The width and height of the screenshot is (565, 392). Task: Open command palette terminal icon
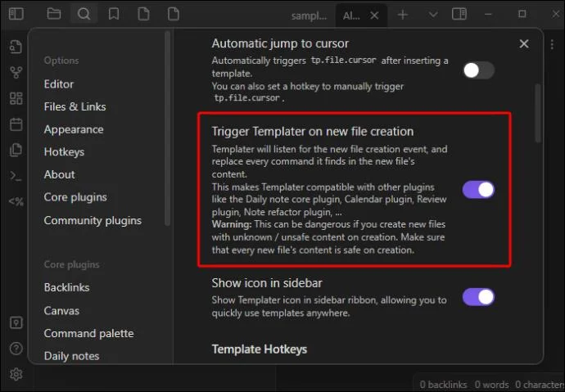point(16,176)
